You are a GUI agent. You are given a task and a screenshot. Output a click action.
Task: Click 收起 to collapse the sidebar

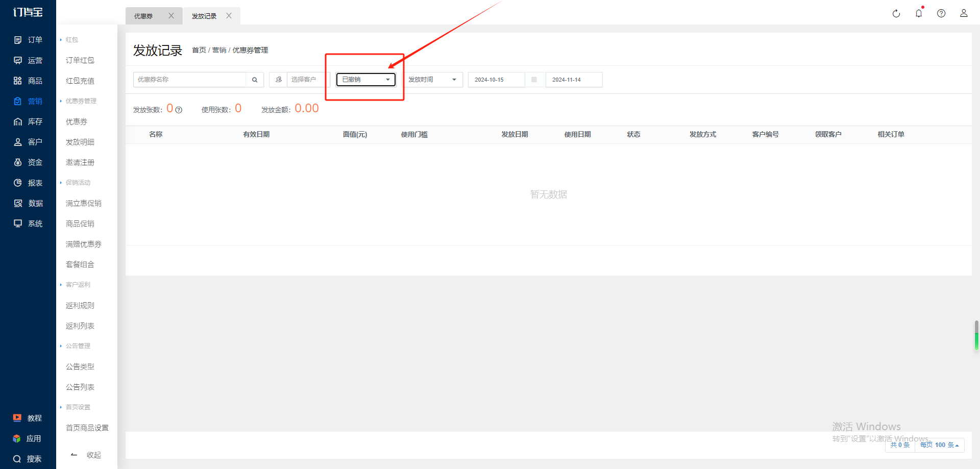click(86, 455)
